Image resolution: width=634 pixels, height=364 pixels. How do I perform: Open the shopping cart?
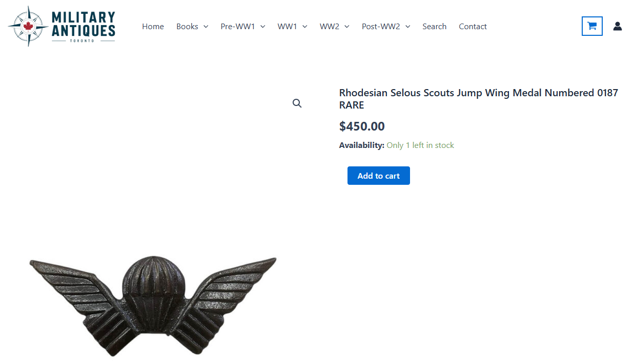pos(592,26)
